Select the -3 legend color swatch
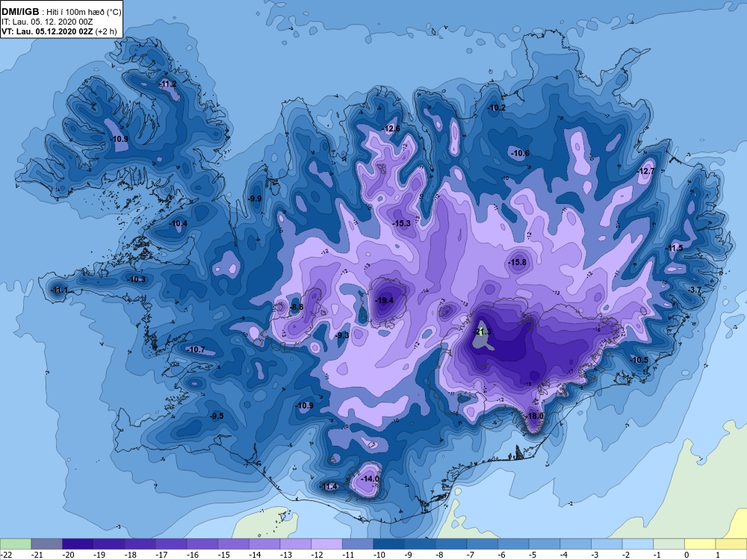The image size is (747, 560). click(607, 544)
